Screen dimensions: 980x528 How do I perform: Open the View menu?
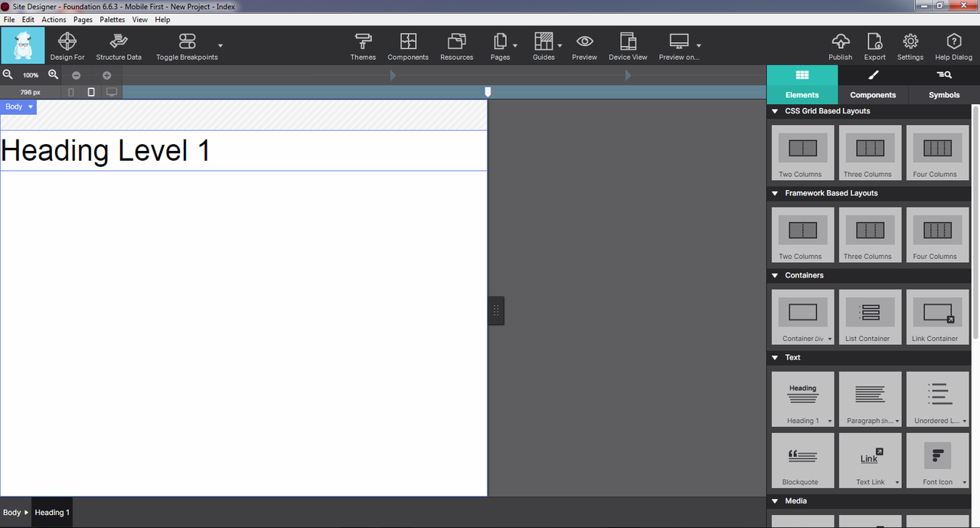(x=140, y=20)
